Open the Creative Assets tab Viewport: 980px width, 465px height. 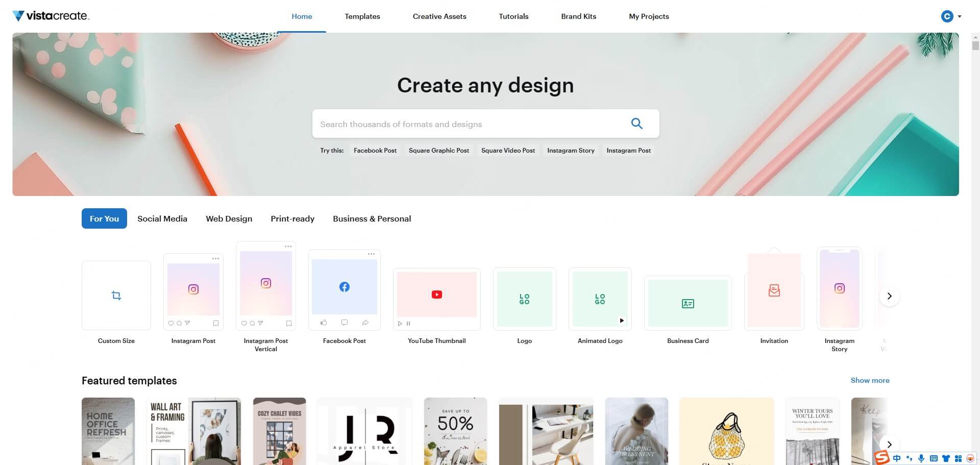(x=439, y=16)
